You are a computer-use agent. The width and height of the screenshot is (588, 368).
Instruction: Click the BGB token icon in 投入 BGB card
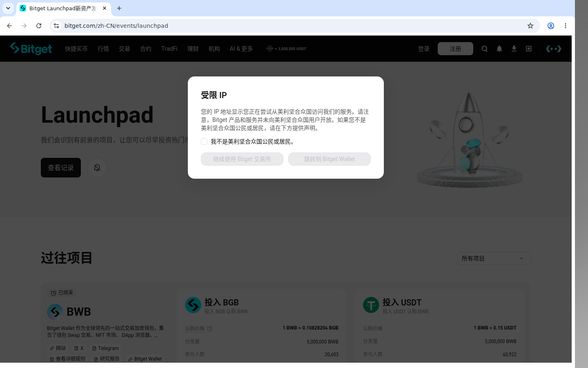coord(193,305)
